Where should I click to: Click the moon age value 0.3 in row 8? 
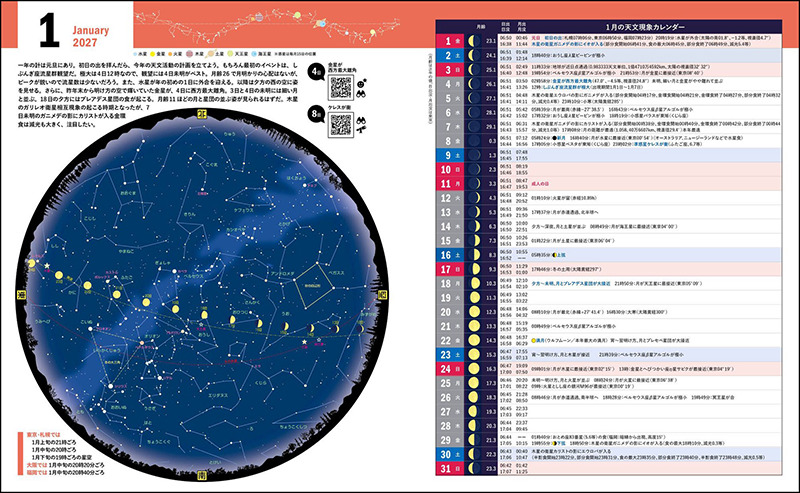click(492, 141)
